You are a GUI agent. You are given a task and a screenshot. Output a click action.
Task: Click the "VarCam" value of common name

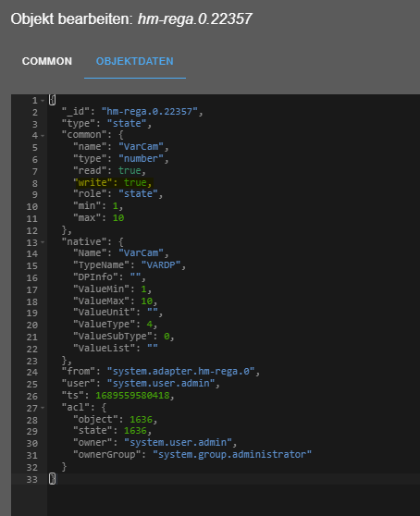coord(141,146)
